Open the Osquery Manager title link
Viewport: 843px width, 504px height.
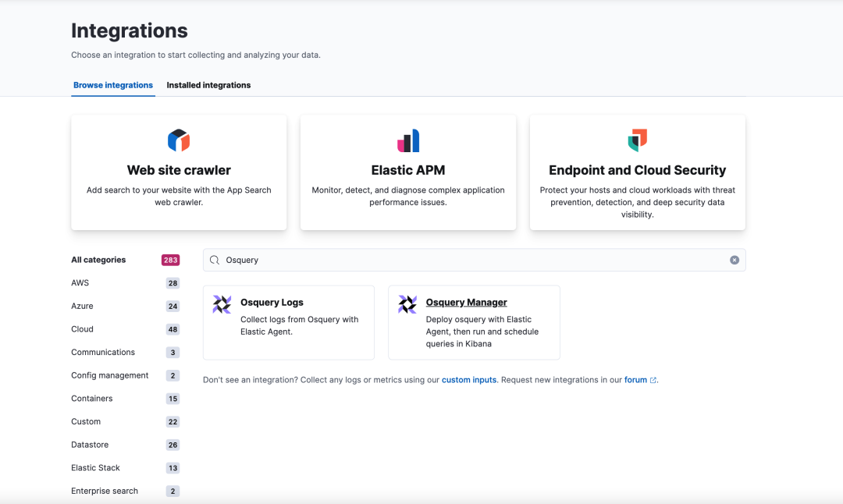tap(467, 303)
